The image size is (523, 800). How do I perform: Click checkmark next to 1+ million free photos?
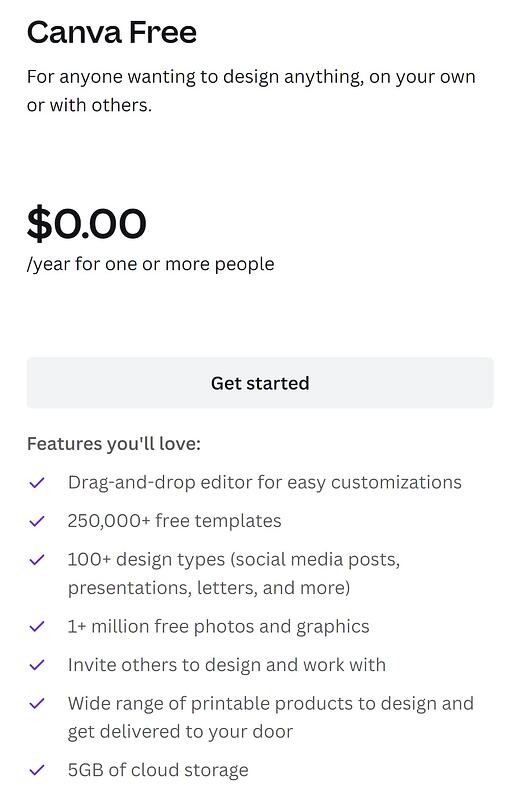[37, 626]
